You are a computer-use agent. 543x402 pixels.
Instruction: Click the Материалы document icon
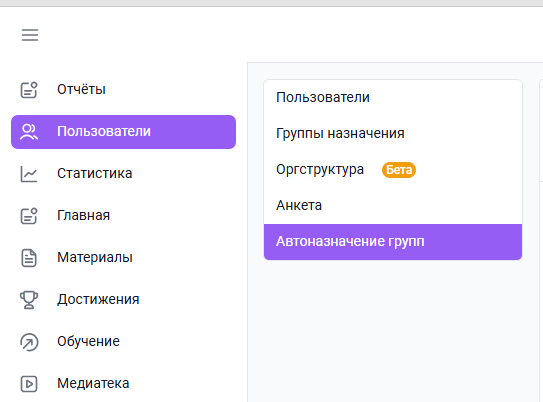point(29,258)
